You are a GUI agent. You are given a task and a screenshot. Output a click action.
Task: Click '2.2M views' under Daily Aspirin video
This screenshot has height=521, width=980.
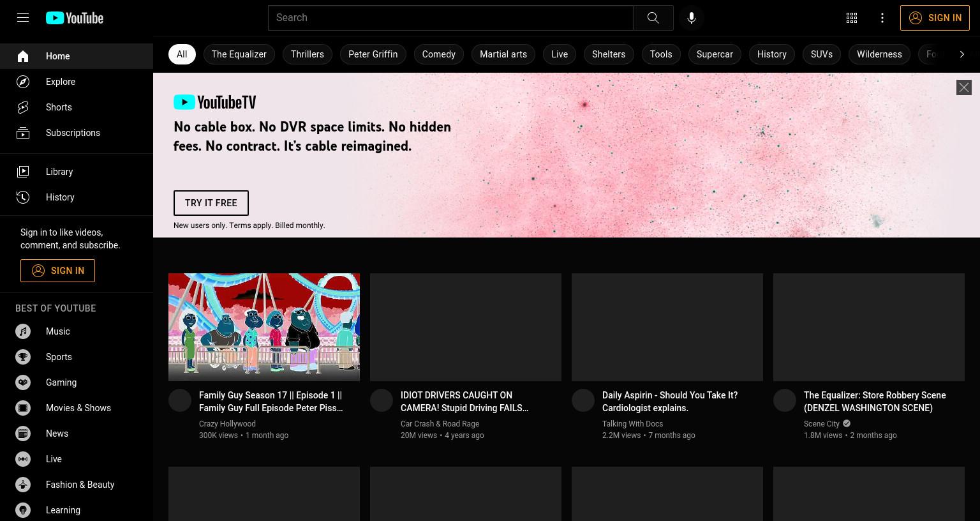pos(621,435)
